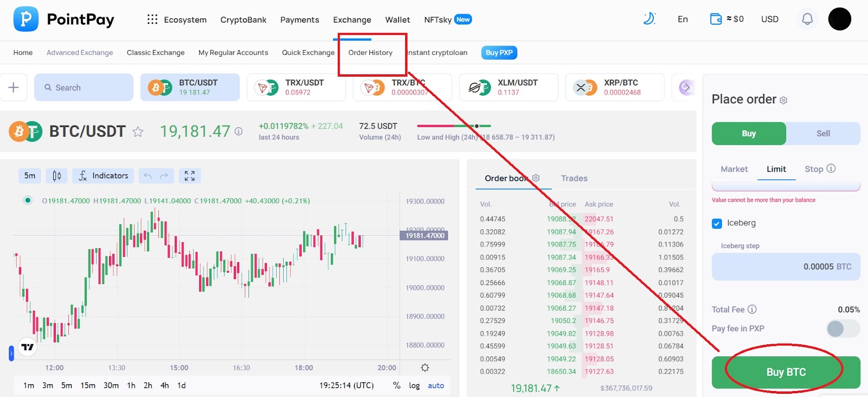The image size is (868, 397).
Task: Switch to the Trades tab
Action: pos(574,178)
